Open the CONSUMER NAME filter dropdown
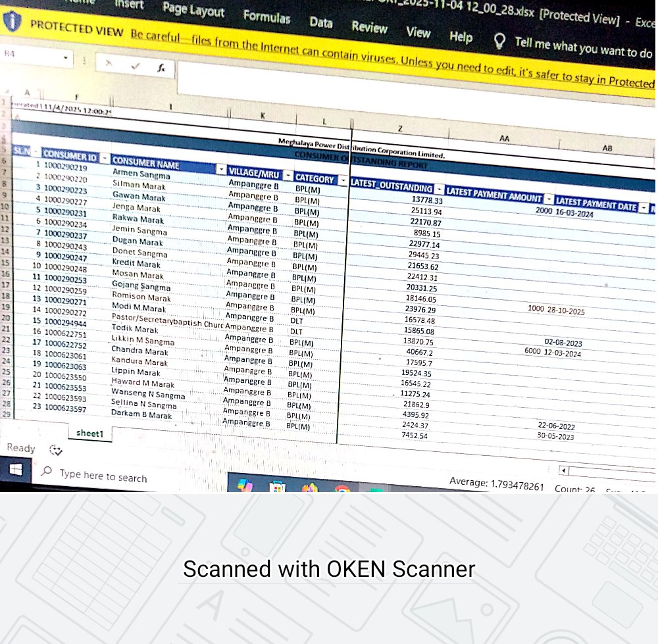This screenshot has width=658, height=644. (x=220, y=169)
